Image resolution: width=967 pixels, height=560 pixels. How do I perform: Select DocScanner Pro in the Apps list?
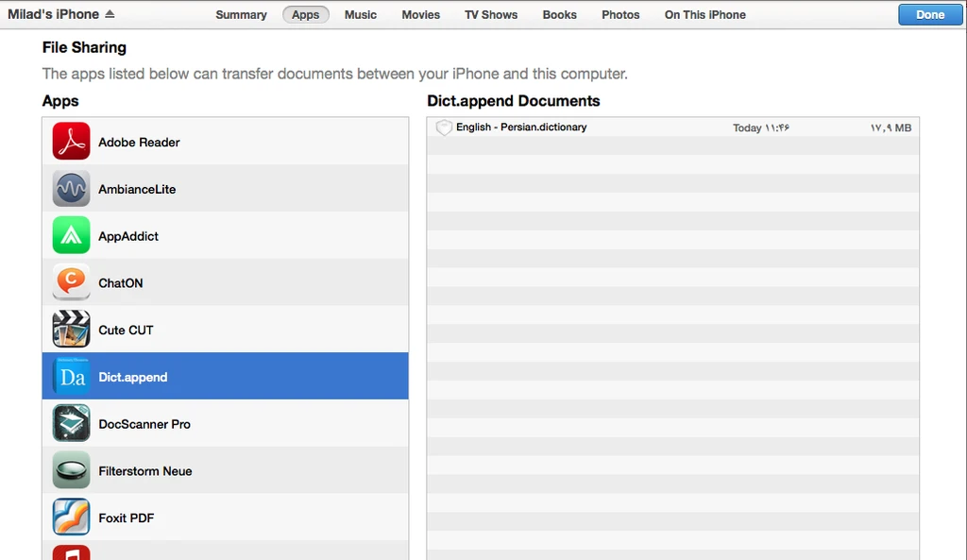(x=225, y=423)
